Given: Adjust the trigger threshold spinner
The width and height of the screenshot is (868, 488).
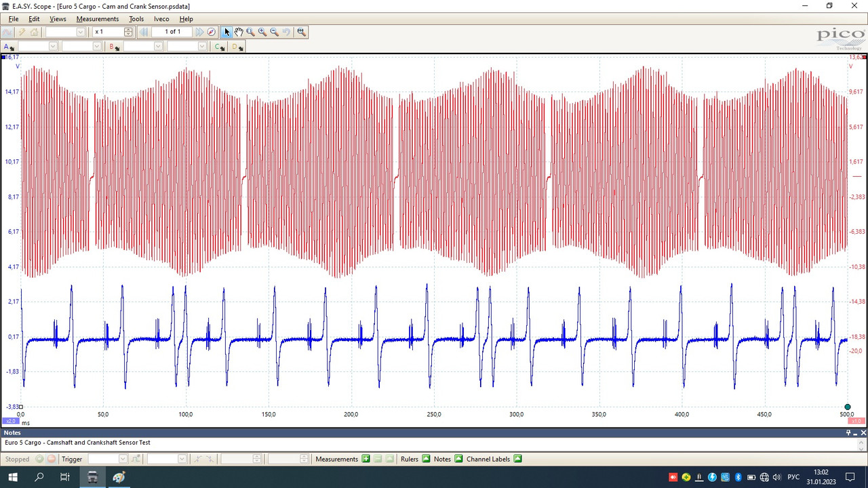Looking at the screenshot, I should coord(256,459).
